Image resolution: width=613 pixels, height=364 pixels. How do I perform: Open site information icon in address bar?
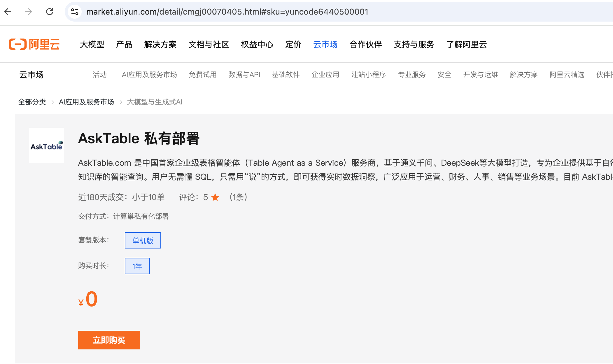point(75,12)
